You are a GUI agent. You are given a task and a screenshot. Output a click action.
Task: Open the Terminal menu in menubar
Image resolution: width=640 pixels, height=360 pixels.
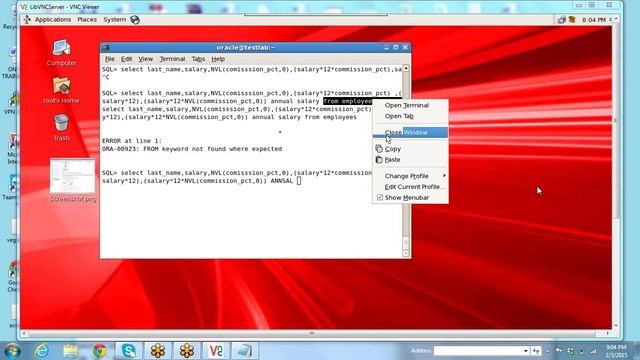(172, 59)
